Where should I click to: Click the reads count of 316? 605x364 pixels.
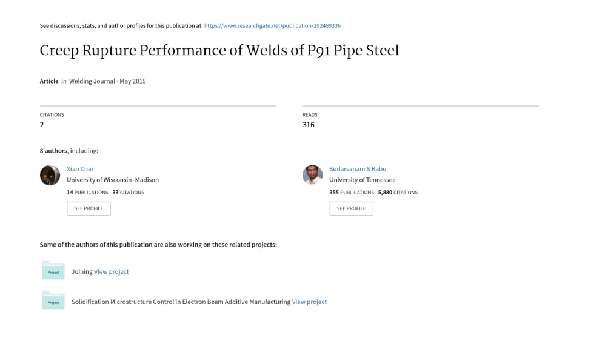(309, 125)
